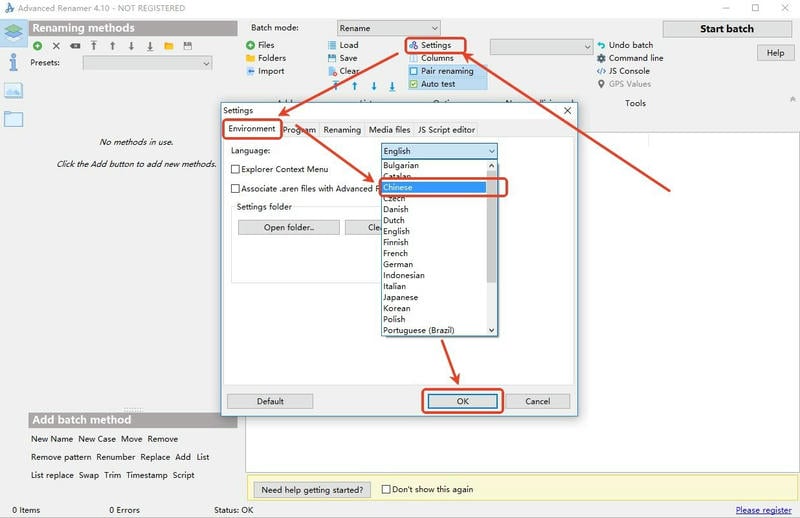The width and height of the screenshot is (800, 518).
Task: Click Cancel in Settings dialog
Action: [x=538, y=401]
